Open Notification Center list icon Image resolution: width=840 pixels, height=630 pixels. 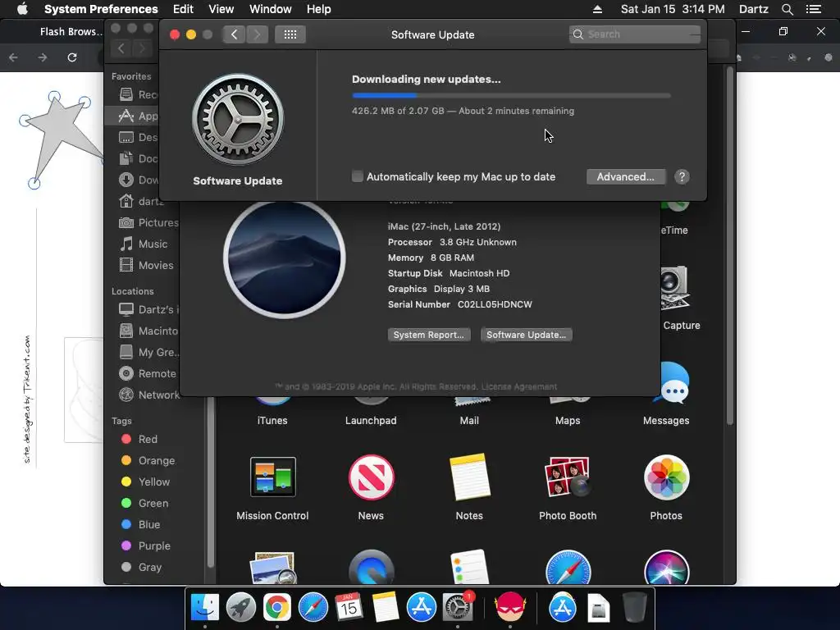point(814,9)
